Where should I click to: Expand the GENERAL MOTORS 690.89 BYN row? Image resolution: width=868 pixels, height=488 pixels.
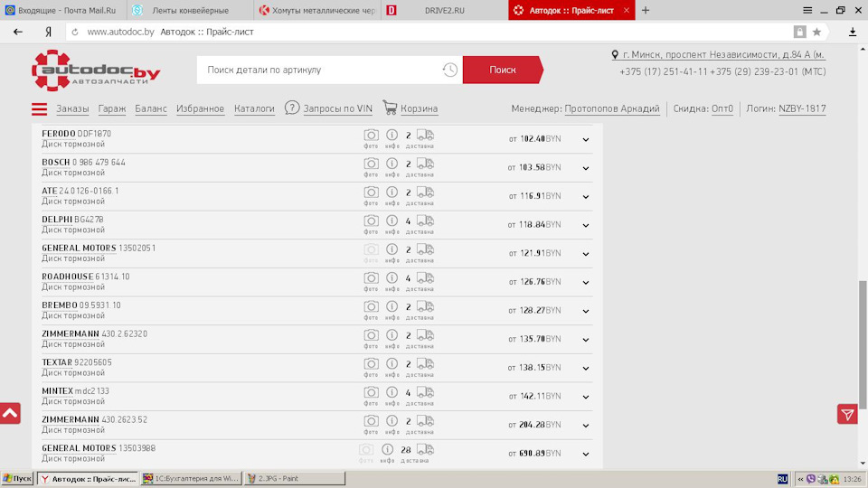coord(586,455)
